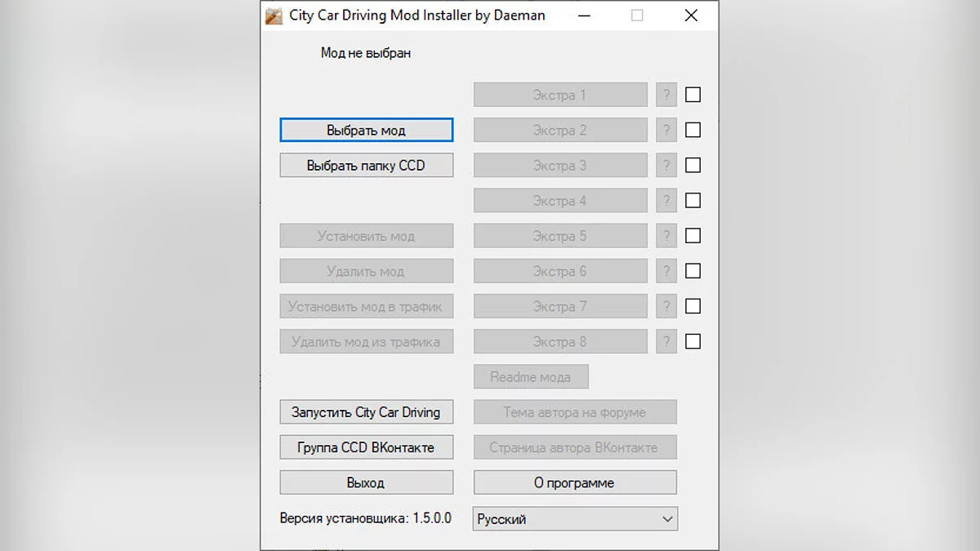Minimize the Mod Installer window
Image resolution: width=980 pixels, height=551 pixels.
[x=584, y=15]
